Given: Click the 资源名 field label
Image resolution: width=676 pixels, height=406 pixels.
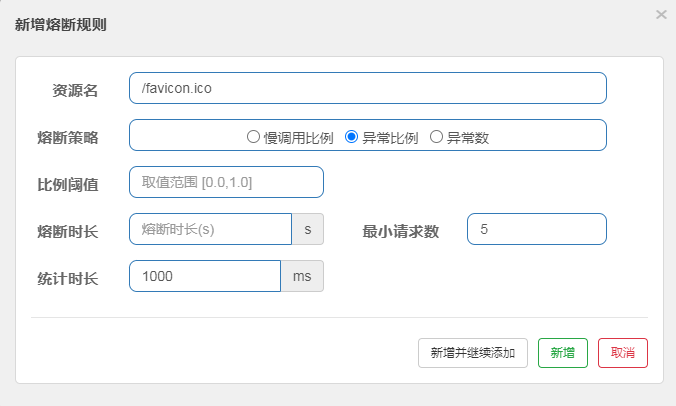Looking at the screenshot, I should click(x=75, y=91).
